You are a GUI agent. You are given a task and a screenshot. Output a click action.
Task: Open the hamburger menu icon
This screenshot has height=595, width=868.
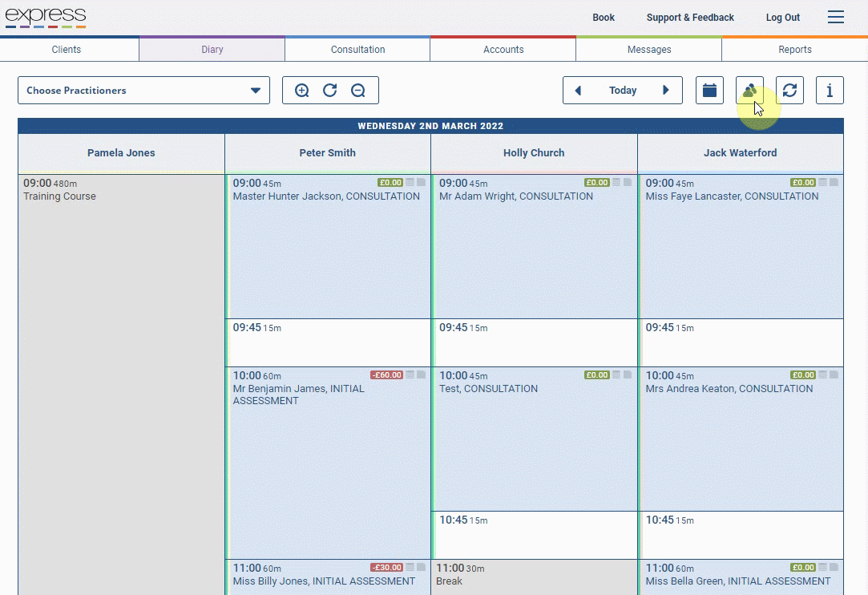[x=836, y=17]
